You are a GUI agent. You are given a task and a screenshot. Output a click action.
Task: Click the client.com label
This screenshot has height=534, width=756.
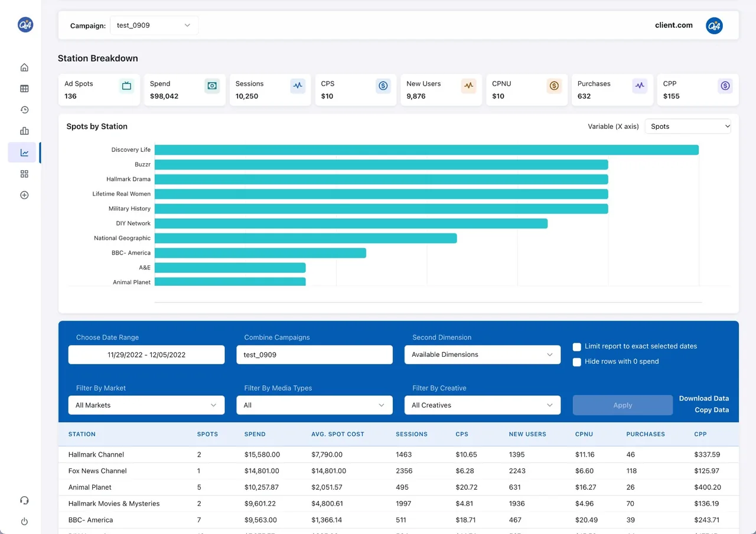coord(674,25)
